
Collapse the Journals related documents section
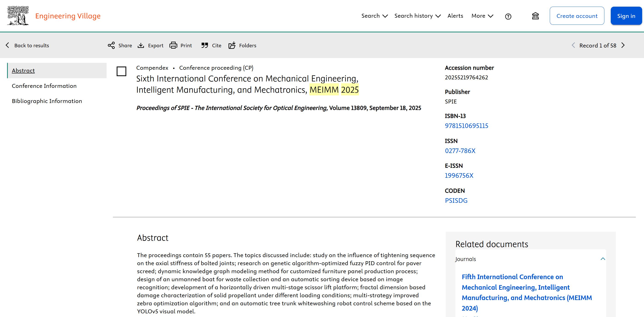[x=603, y=259]
